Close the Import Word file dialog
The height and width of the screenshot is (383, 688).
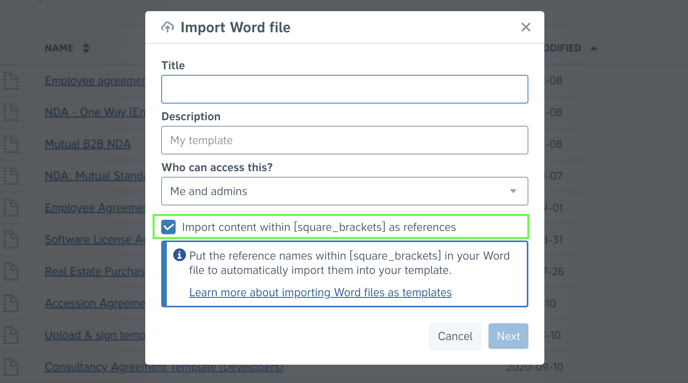pos(526,27)
